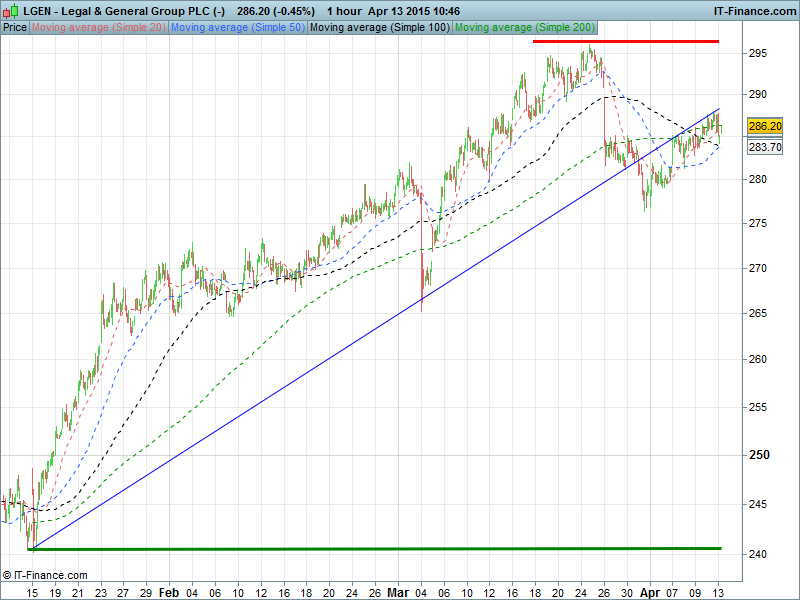Select the red horizontal resistance line
800x600 pixels.
pyautogui.click(x=625, y=41)
